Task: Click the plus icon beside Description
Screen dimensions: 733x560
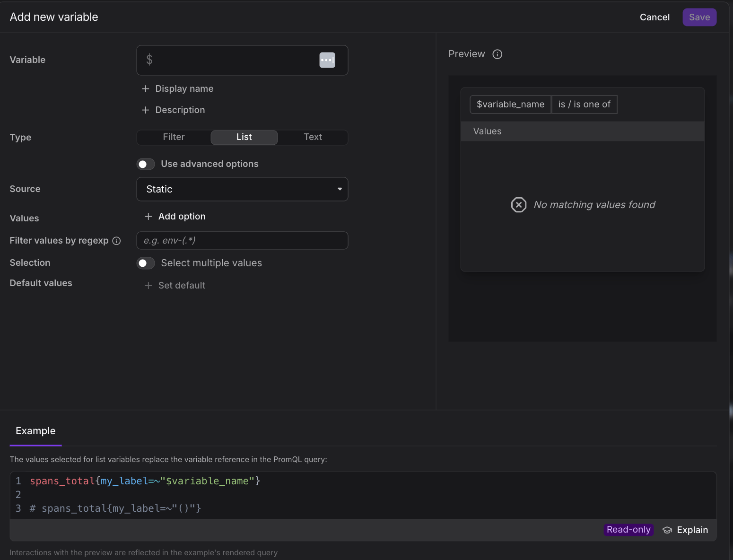Action: pos(146,110)
